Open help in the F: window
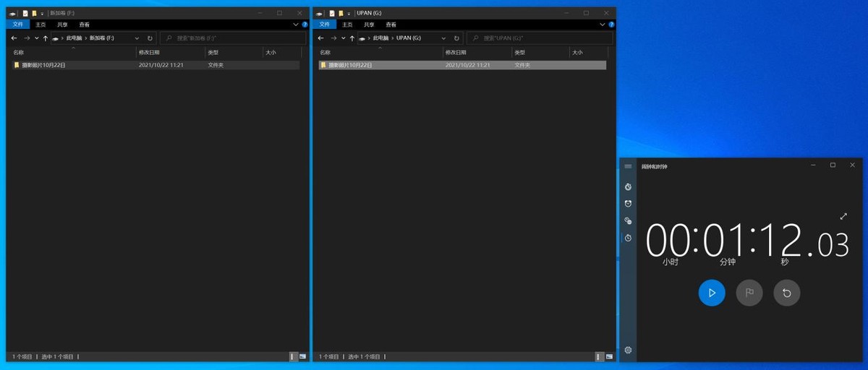This screenshot has width=868, height=370. click(305, 25)
